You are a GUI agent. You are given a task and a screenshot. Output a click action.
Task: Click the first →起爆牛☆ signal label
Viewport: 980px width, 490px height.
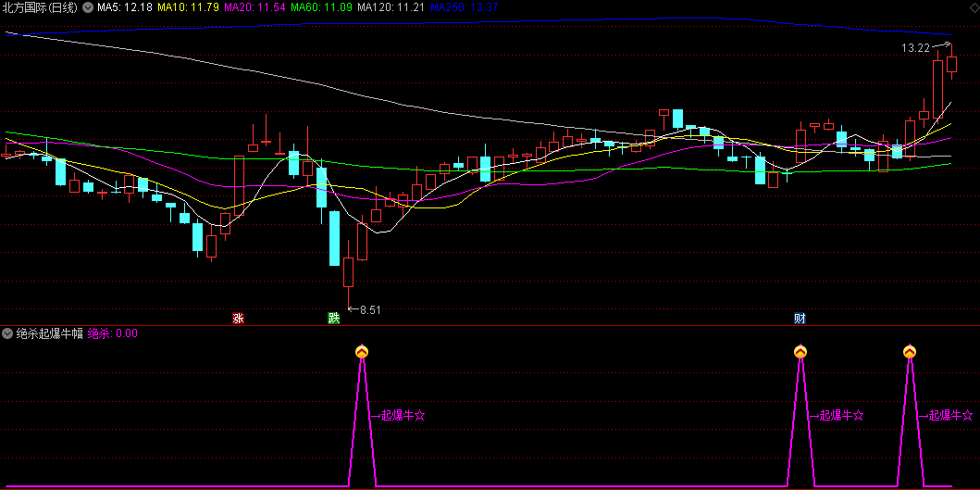(398, 415)
